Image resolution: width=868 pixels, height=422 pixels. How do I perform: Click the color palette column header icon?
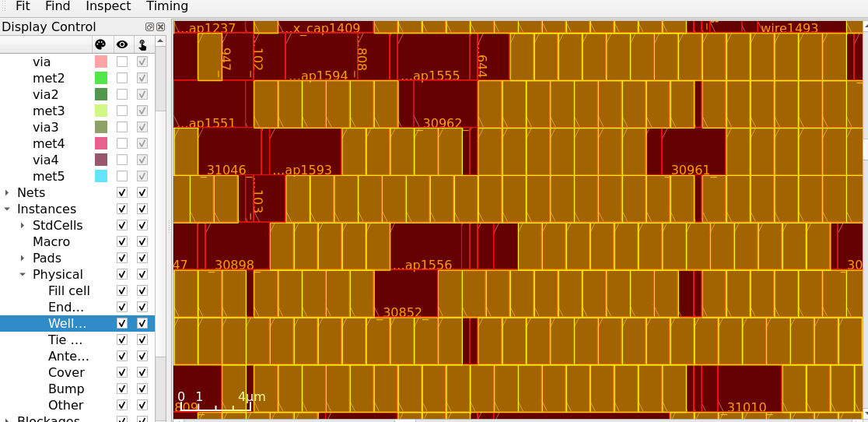tap(100, 45)
